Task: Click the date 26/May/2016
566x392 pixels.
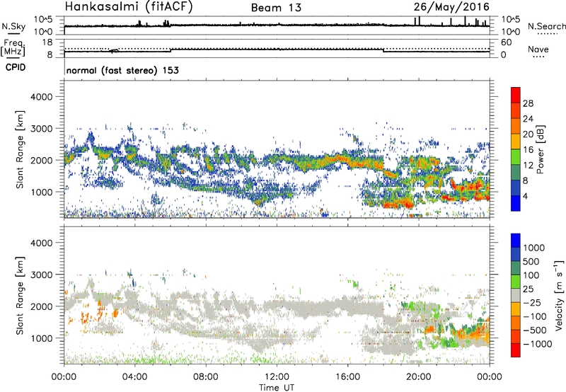Action: 451,7
